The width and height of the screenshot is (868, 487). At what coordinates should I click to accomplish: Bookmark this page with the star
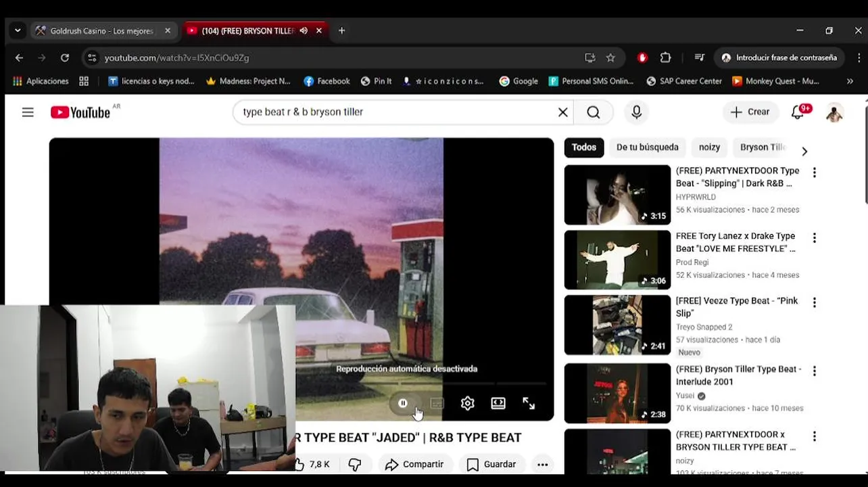610,58
